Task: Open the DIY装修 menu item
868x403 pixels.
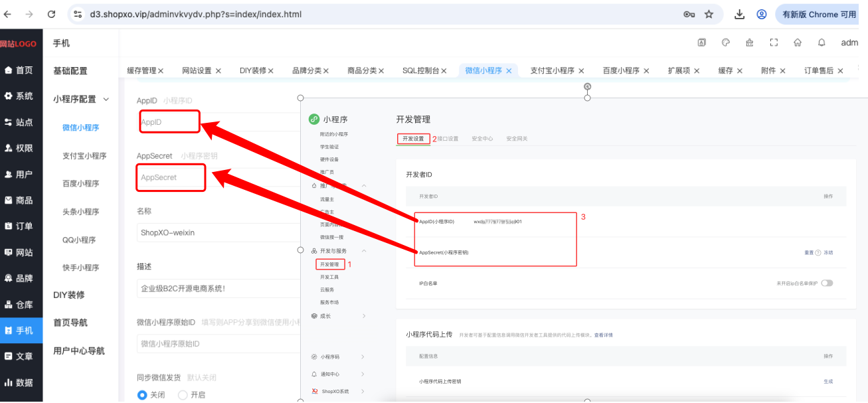Action: [x=69, y=295]
